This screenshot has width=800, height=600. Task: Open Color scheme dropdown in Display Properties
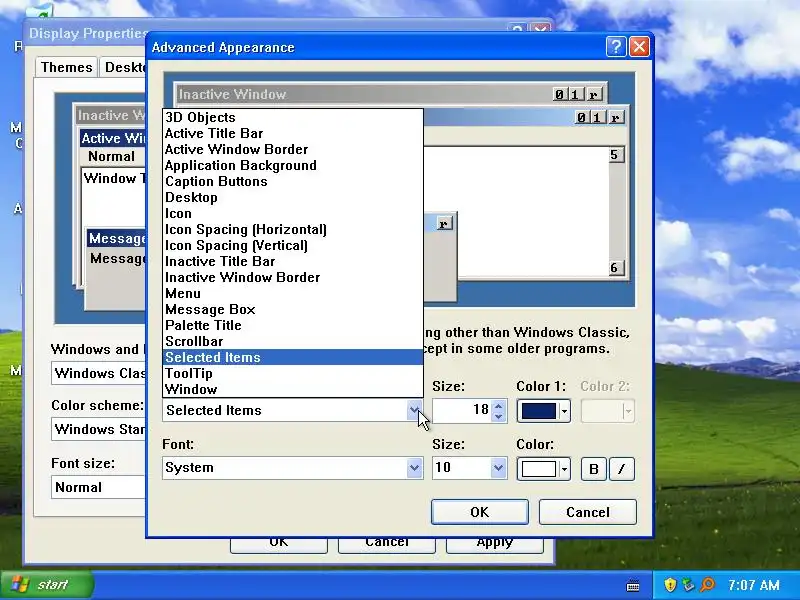98,429
